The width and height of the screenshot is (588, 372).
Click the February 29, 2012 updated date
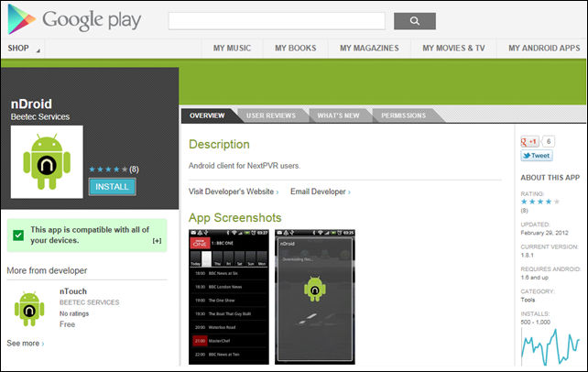pyautogui.click(x=544, y=233)
